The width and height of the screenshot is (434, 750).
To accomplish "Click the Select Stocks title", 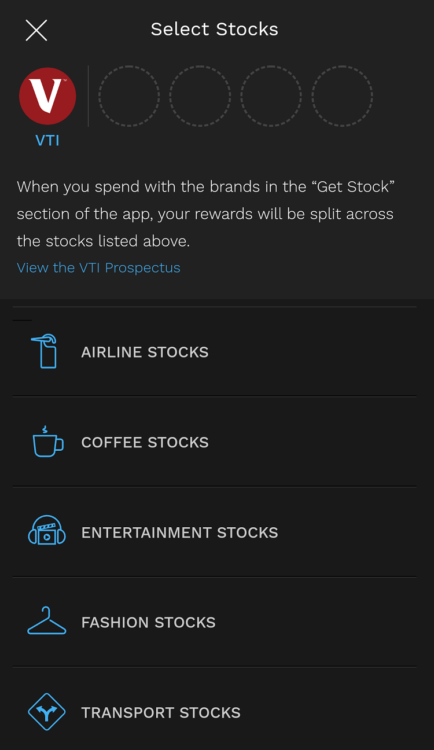I will (x=214, y=29).
